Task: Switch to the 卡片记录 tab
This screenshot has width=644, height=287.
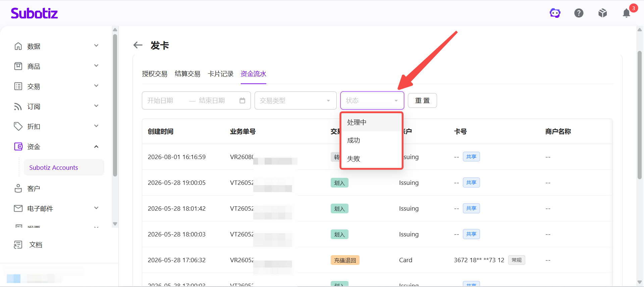Action: (x=220, y=74)
